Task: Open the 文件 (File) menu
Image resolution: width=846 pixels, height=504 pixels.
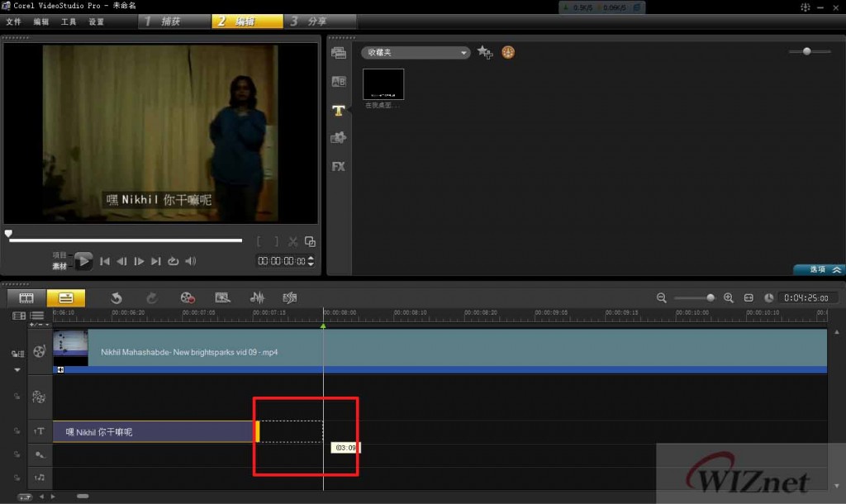Action: point(13,21)
